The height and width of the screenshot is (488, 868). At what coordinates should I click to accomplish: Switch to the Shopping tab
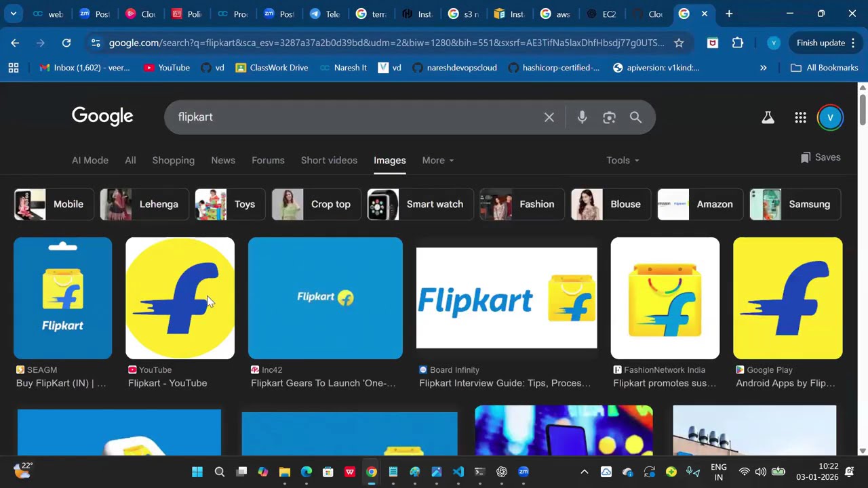click(173, 161)
